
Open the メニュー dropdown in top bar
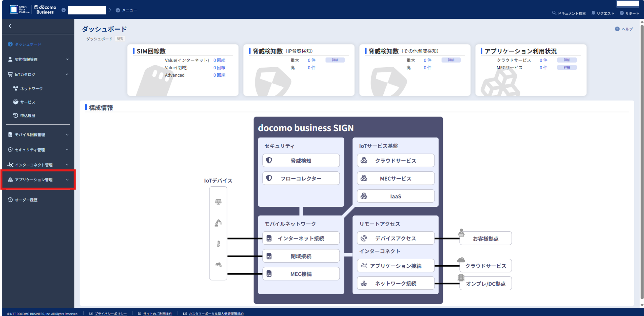(126, 10)
